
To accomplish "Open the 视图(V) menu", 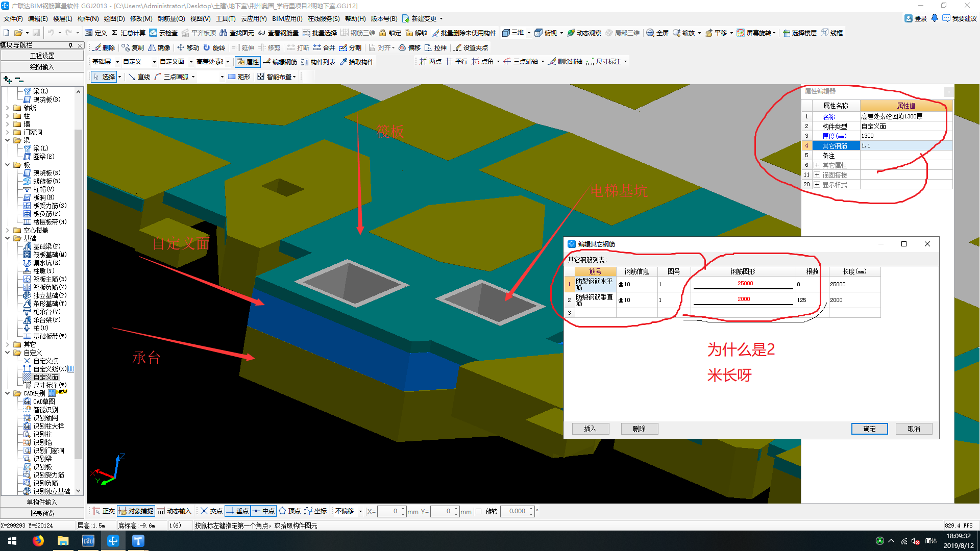I will (x=200, y=18).
